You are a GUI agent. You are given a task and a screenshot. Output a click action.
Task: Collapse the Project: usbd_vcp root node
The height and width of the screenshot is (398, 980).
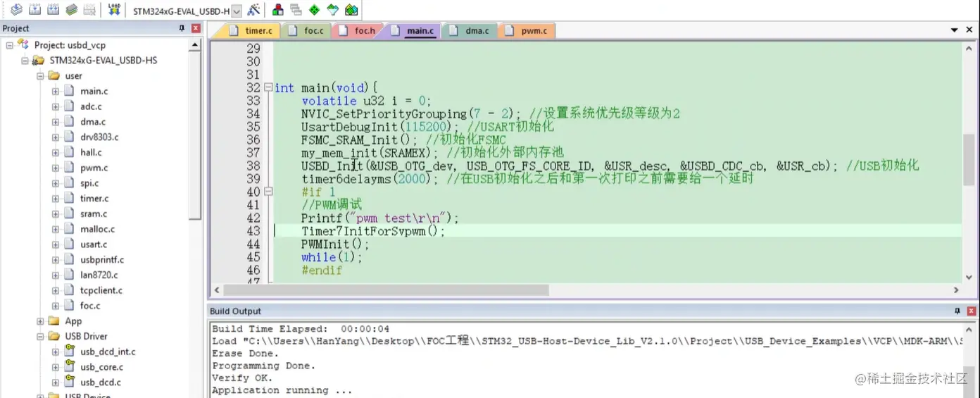(9, 45)
